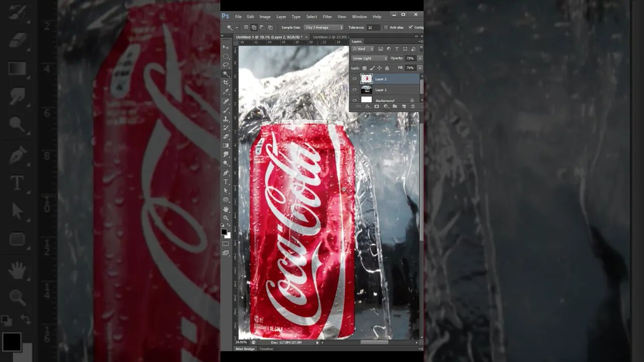Filter layers by pixel layer icon
644x362 pixels.
coord(380,49)
